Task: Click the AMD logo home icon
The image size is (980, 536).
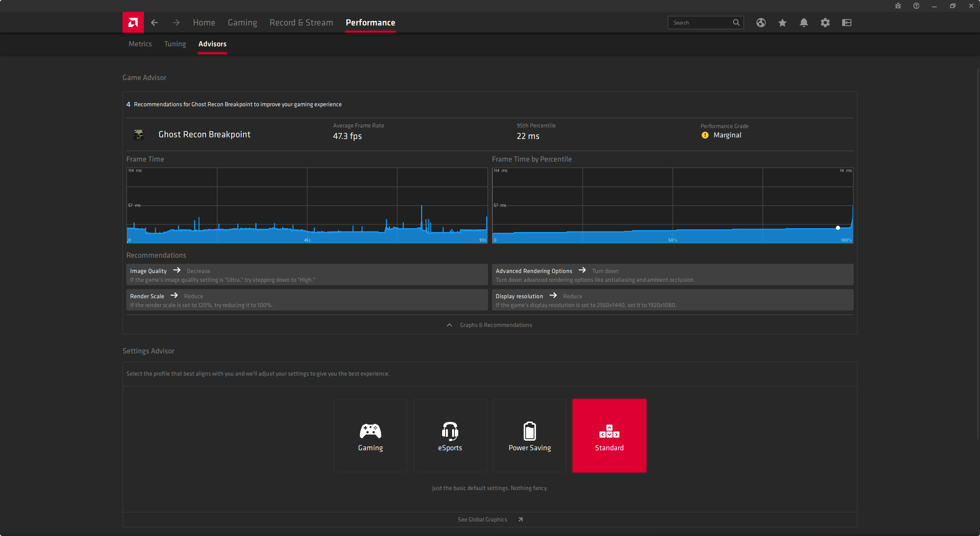Action: (133, 23)
